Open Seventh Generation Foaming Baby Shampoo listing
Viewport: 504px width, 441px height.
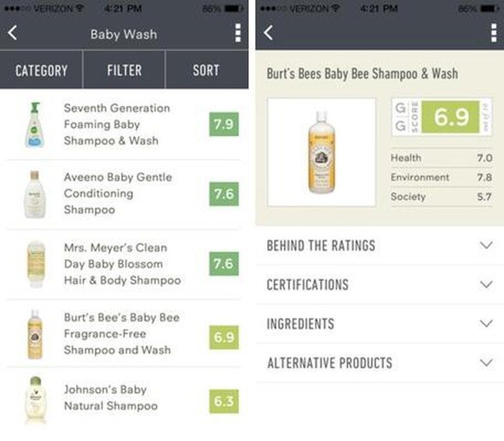point(116,124)
